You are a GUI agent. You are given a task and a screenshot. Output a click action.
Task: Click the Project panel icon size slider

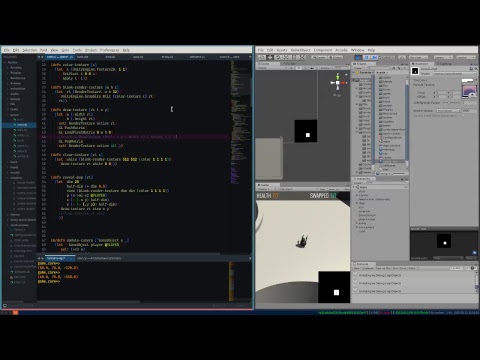(x=399, y=174)
